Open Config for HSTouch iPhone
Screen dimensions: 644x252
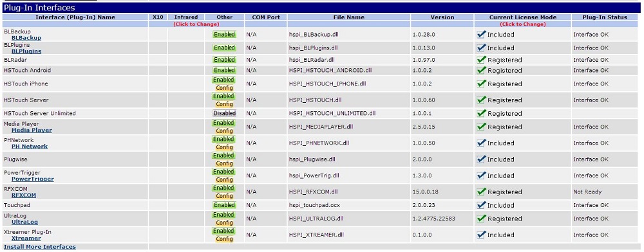coord(224,88)
